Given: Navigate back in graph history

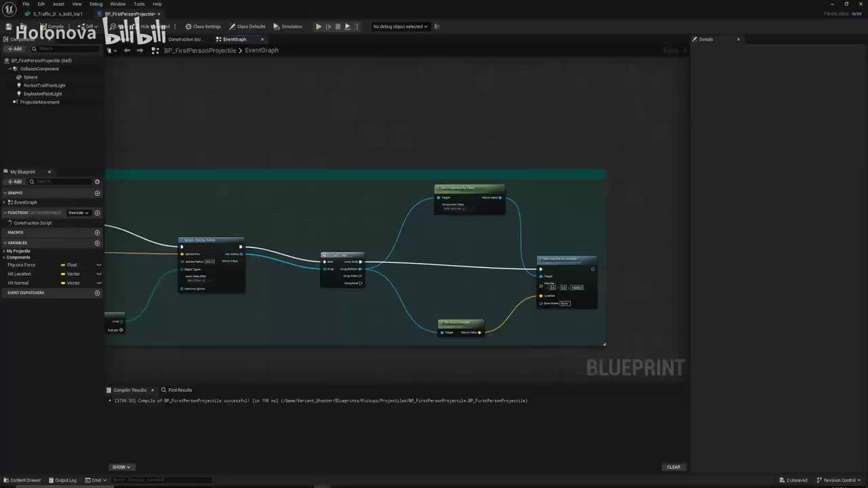Looking at the screenshot, I should click(x=127, y=50).
